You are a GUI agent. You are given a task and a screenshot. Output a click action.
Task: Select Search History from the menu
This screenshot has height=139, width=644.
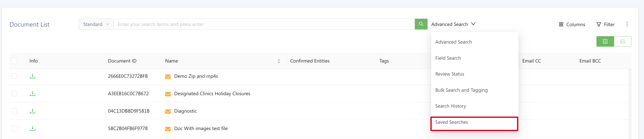point(450,106)
